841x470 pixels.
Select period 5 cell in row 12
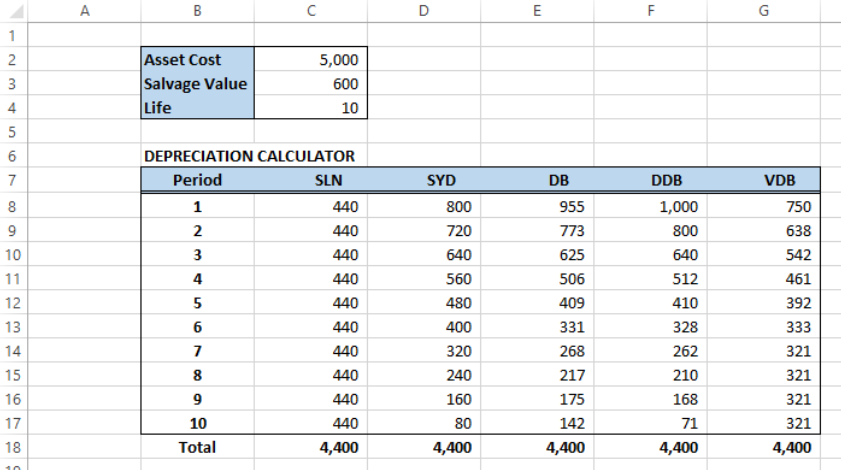click(197, 303)
